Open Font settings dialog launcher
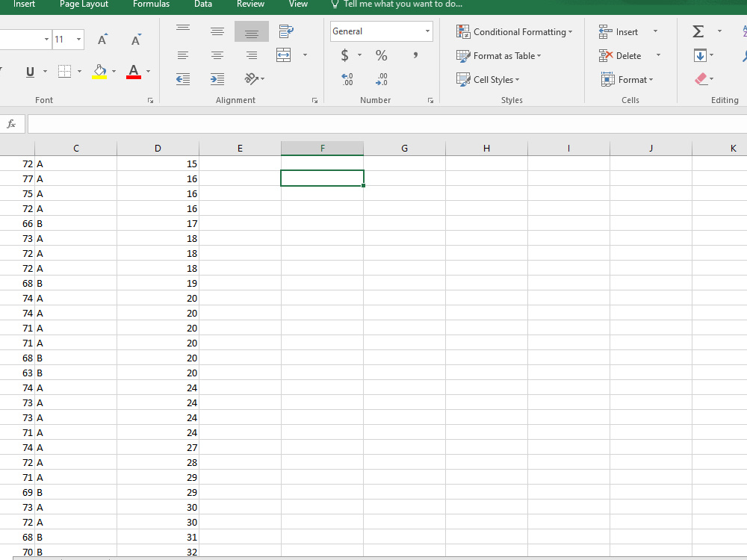The height and width of the screenshot is (560, 747). point(151,101)
